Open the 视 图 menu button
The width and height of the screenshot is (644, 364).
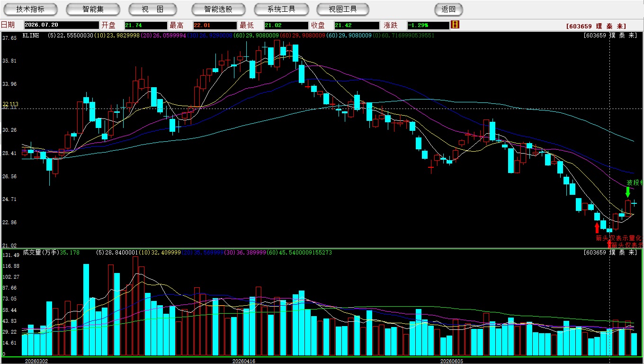[152, 9]
